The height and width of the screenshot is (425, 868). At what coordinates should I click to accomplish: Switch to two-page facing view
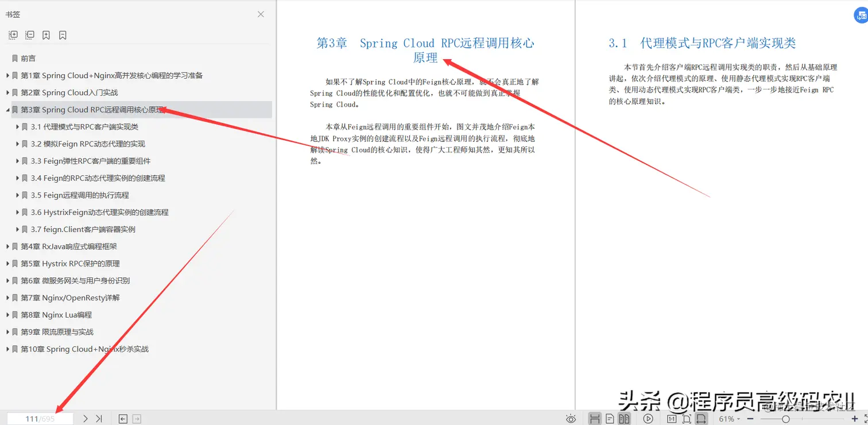click(x=625, y=418)
